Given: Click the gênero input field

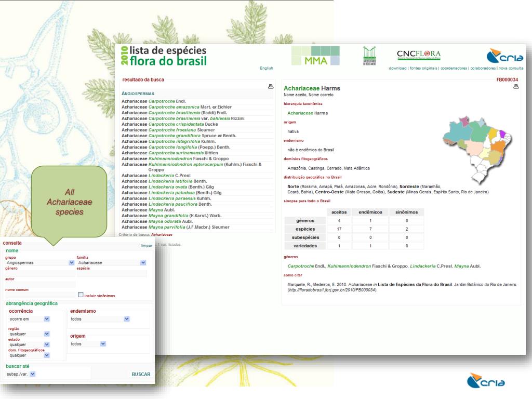Looking at the screenshot, I should pyautogui.click(x=40, y=273).
